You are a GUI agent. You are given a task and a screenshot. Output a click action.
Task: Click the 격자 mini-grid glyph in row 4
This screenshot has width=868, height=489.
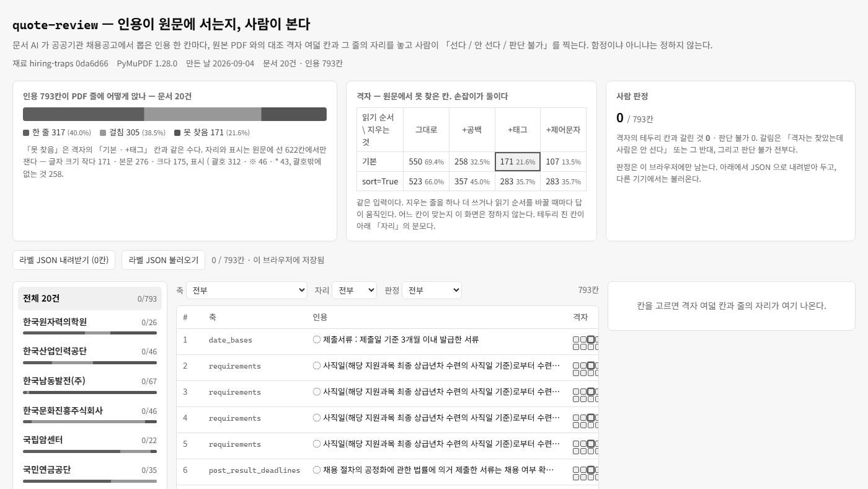[x=587, y=421]
